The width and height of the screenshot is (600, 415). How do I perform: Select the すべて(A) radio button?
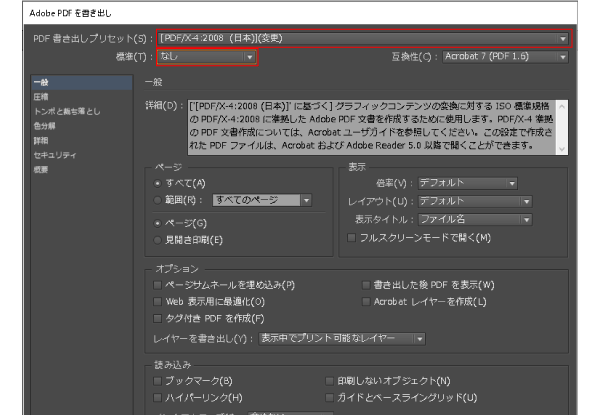(157, 184)
